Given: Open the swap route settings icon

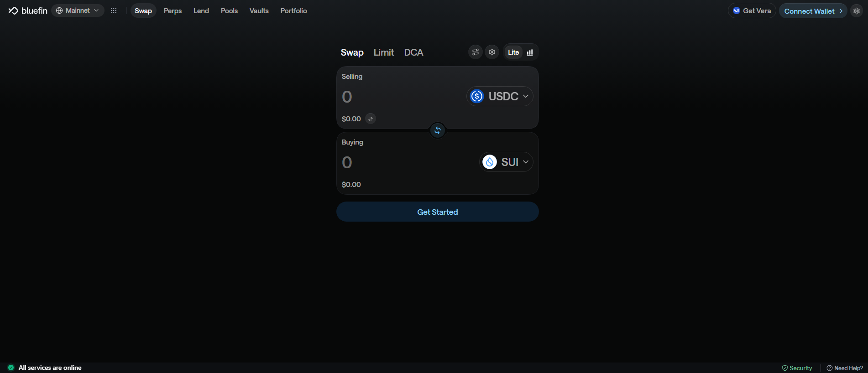Looking at the screenshot, I should [476, 52].
